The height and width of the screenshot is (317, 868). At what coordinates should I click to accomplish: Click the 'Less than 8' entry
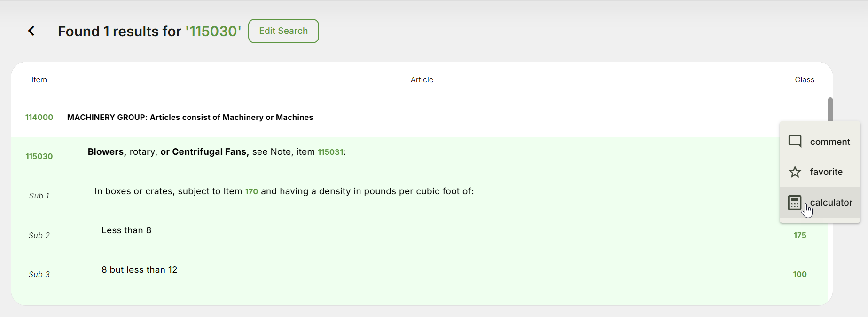tap(126, 230)
